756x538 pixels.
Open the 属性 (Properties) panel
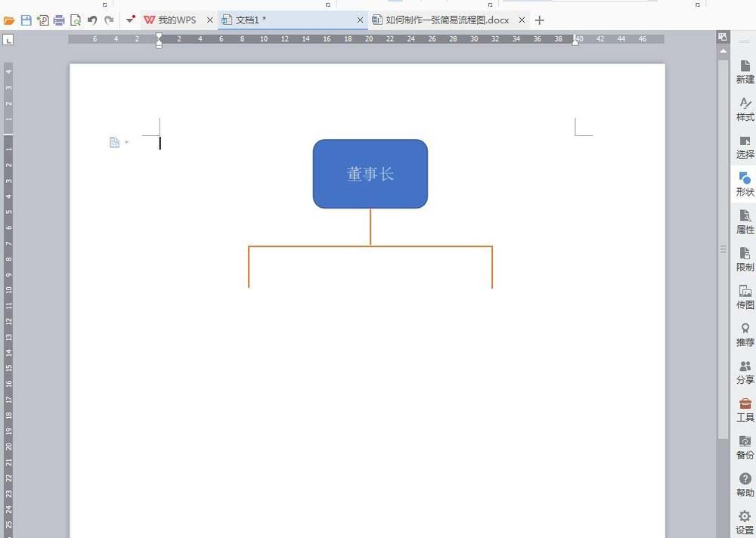click(744, 222)
